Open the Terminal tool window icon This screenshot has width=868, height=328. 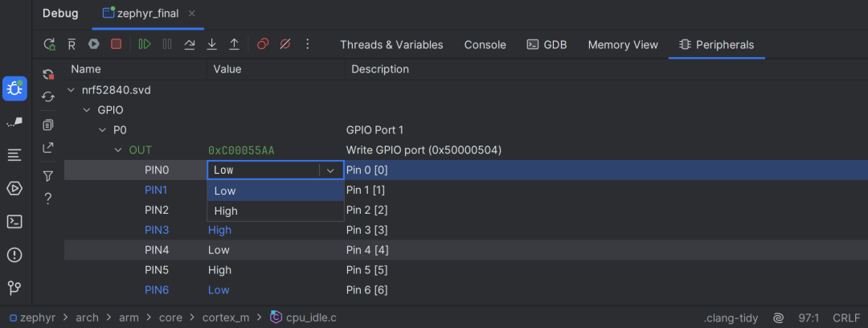14,222
